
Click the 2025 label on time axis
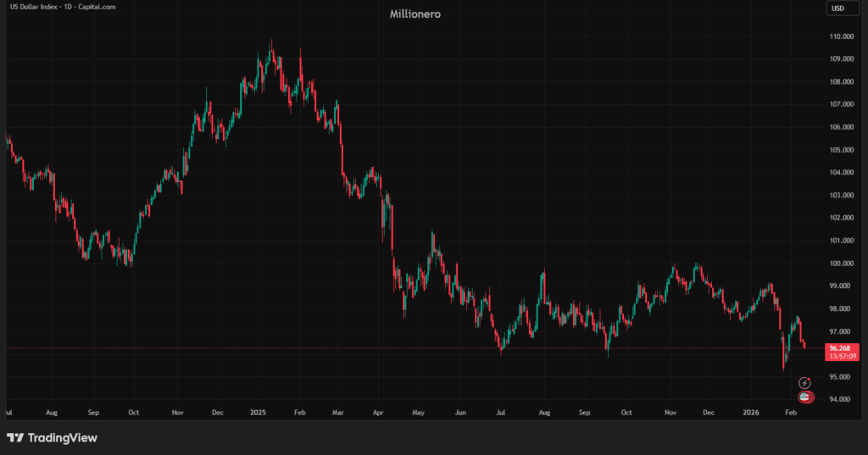pos(258,412)
